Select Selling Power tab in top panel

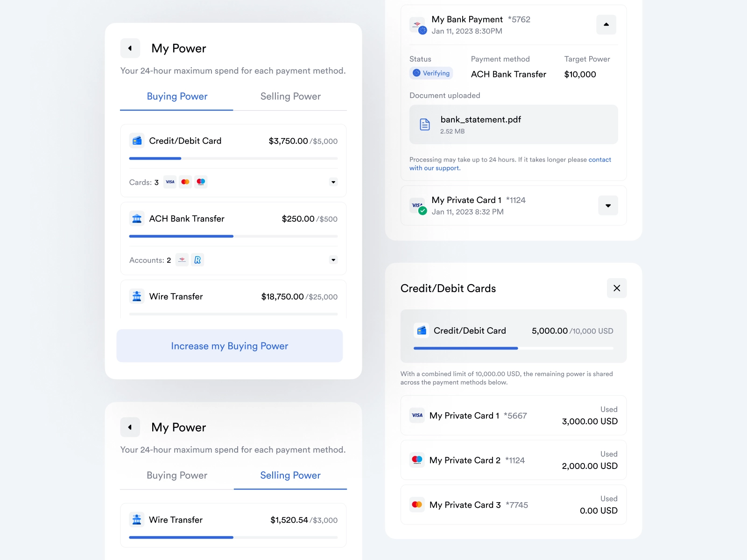[290, 97]
